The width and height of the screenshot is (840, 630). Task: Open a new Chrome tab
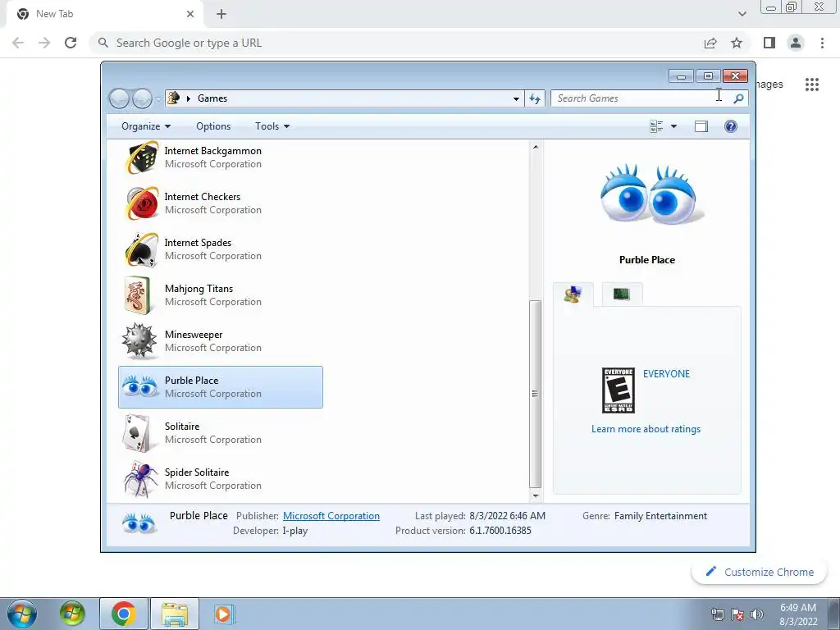click(x=221, y=14)
